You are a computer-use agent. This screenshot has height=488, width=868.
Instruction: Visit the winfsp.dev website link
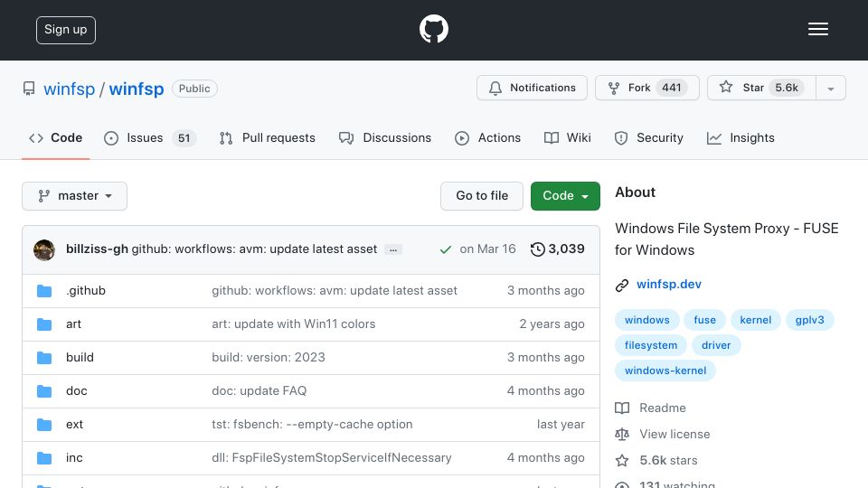tap(669, 285)
